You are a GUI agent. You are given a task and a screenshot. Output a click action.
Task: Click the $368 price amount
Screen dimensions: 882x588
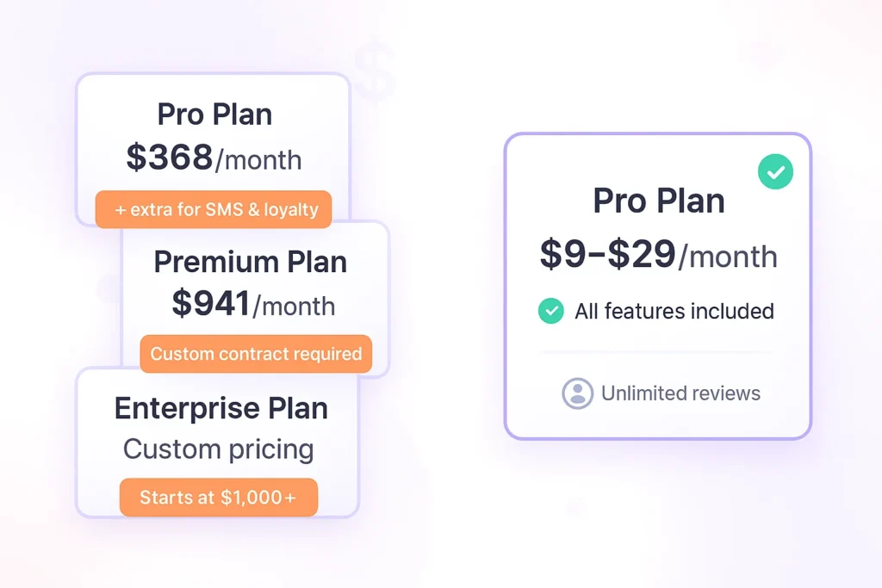pos(170,158)
